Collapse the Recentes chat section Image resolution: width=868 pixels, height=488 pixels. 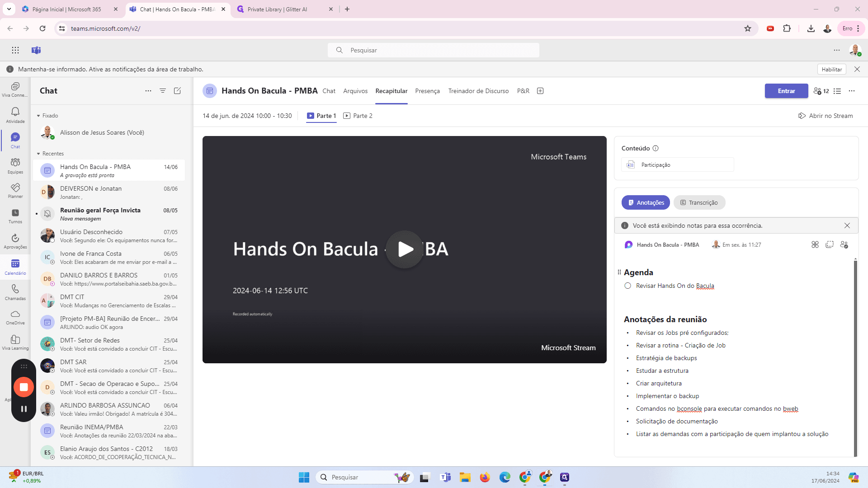point(38,154)
